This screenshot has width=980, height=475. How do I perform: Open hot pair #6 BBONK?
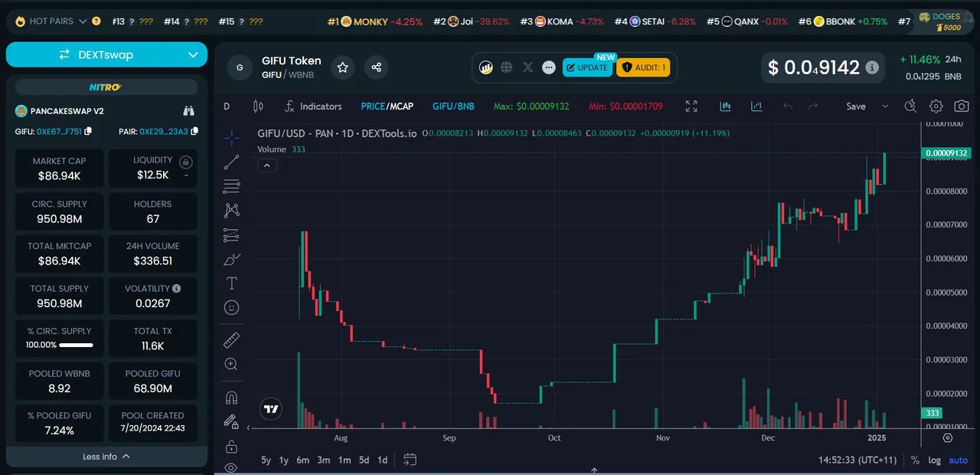point(843,21)
